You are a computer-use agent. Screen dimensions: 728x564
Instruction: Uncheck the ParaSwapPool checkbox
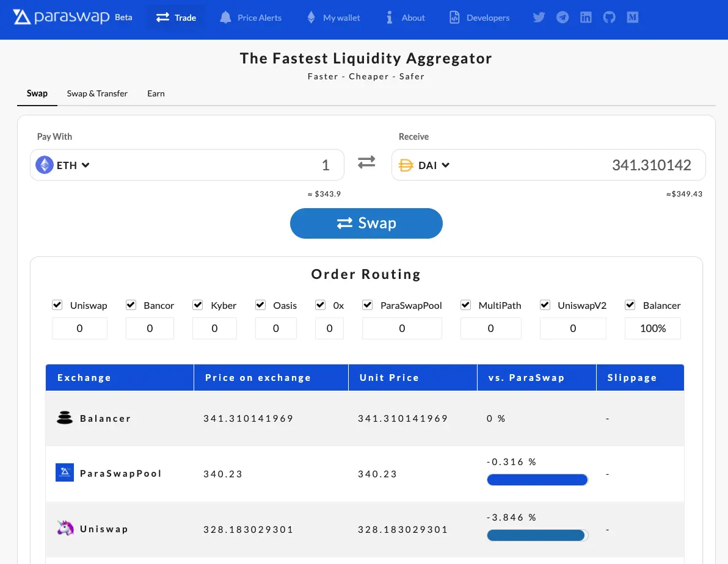point(368,305)
